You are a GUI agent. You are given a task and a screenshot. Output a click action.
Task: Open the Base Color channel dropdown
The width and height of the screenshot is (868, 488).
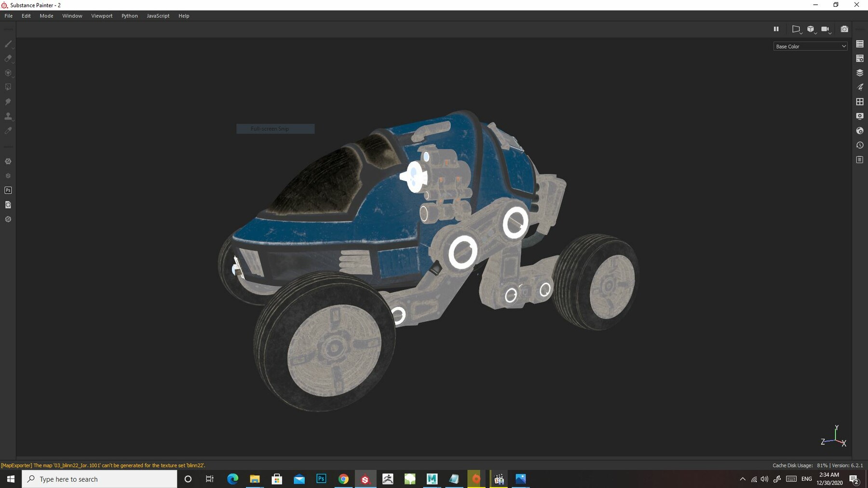coord(810,46)
